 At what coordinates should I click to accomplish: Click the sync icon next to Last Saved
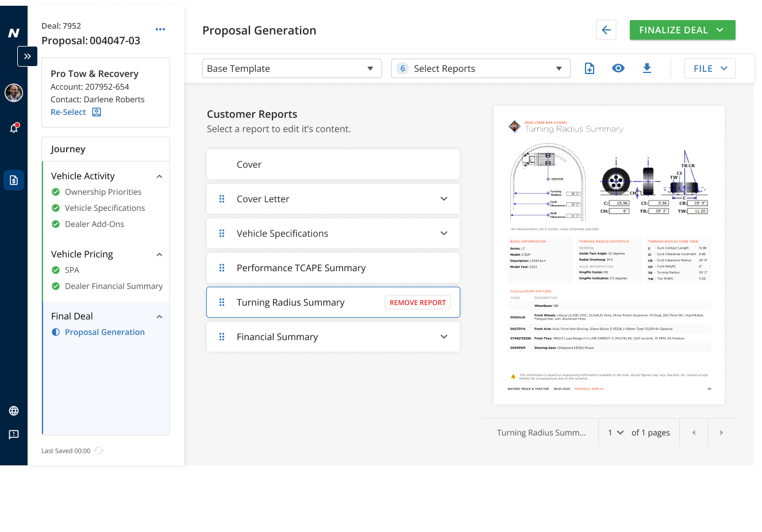click(x=99, y=450)
